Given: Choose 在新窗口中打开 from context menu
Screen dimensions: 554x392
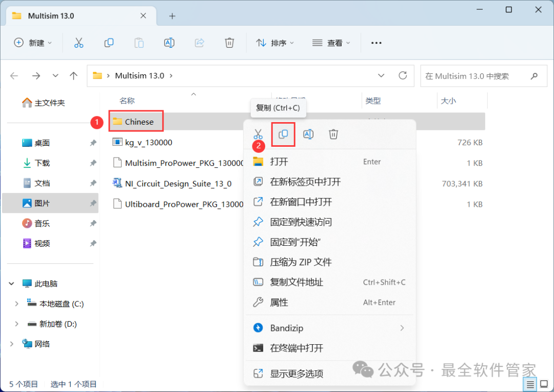Looking at the screenshot, I should pyautogui.click(x=329, y=202).
